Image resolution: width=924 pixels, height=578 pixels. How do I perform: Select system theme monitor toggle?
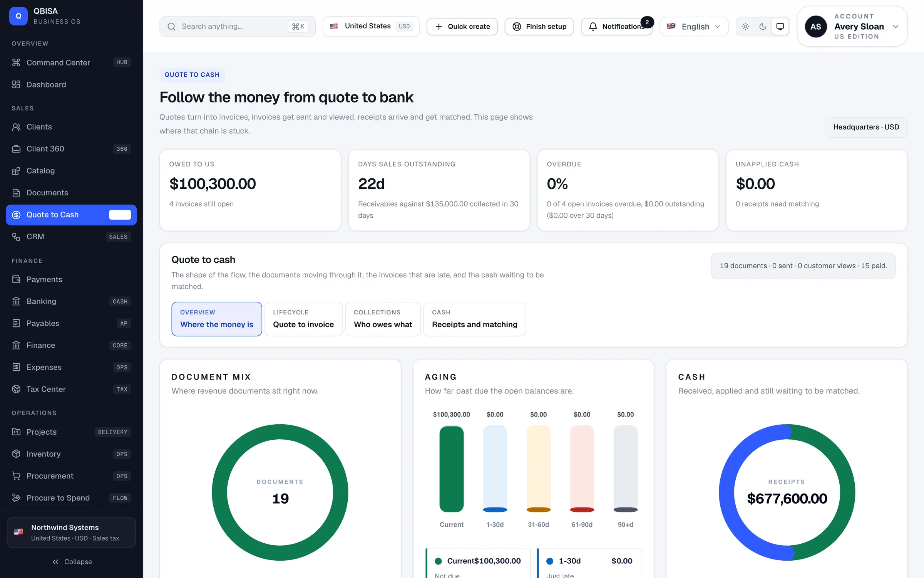click(780, 27)
